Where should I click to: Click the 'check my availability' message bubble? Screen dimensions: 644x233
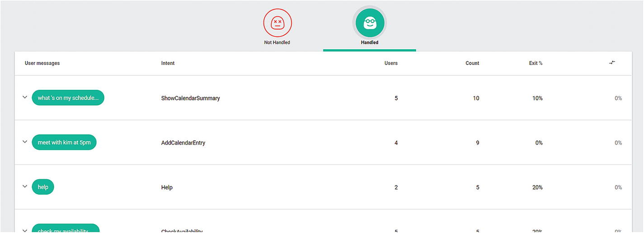[x=66, y=229]
